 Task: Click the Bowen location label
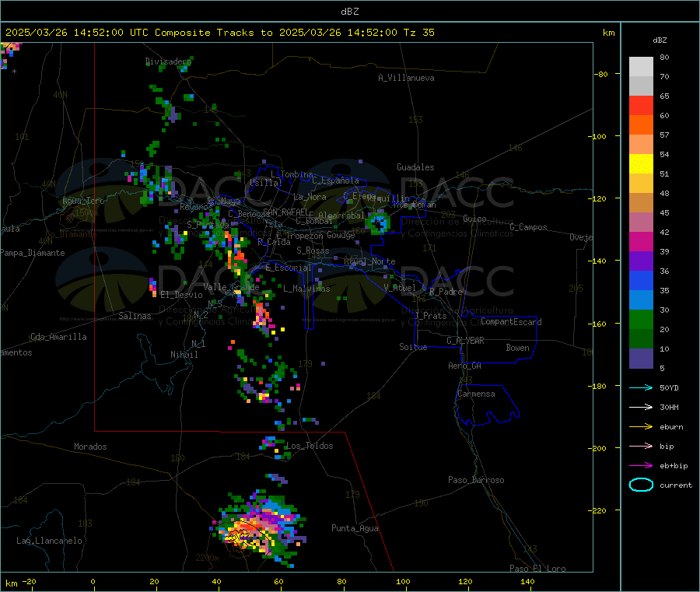point(517,347)
